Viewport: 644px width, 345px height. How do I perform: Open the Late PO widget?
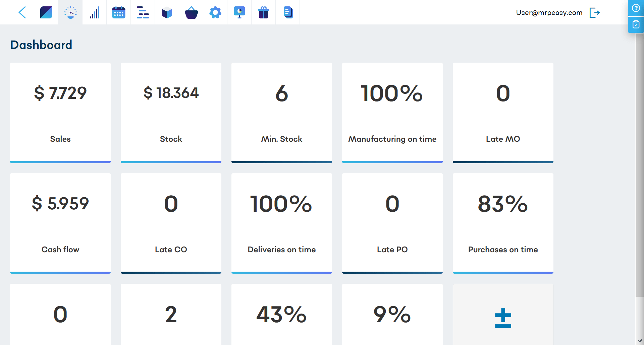point(392,223)
